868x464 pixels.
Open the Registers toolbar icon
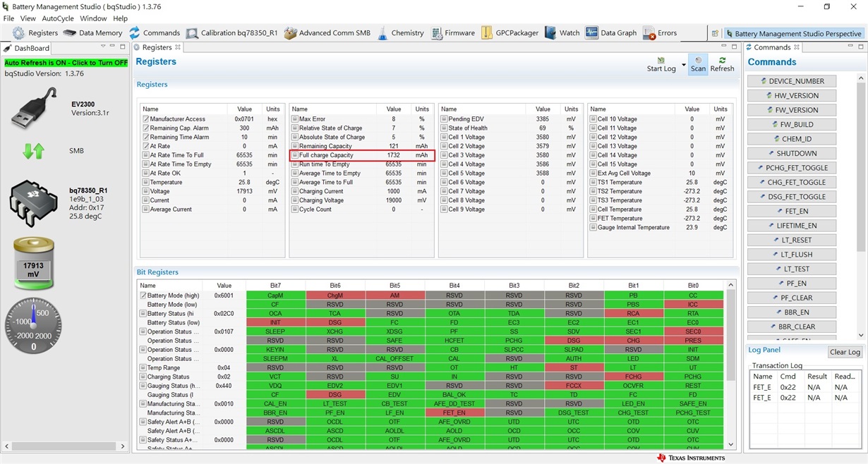(x=35, y=33)
